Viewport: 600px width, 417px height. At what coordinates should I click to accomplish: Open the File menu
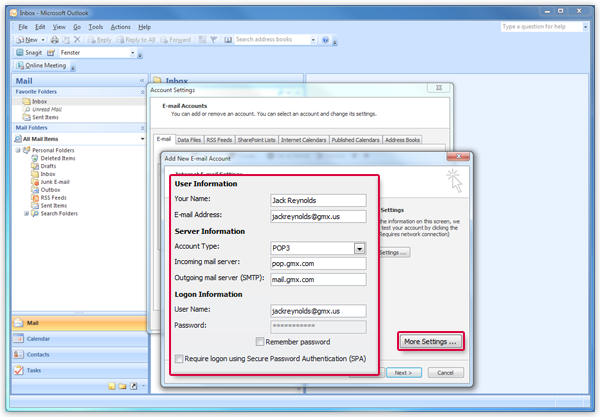click(23, 27)
